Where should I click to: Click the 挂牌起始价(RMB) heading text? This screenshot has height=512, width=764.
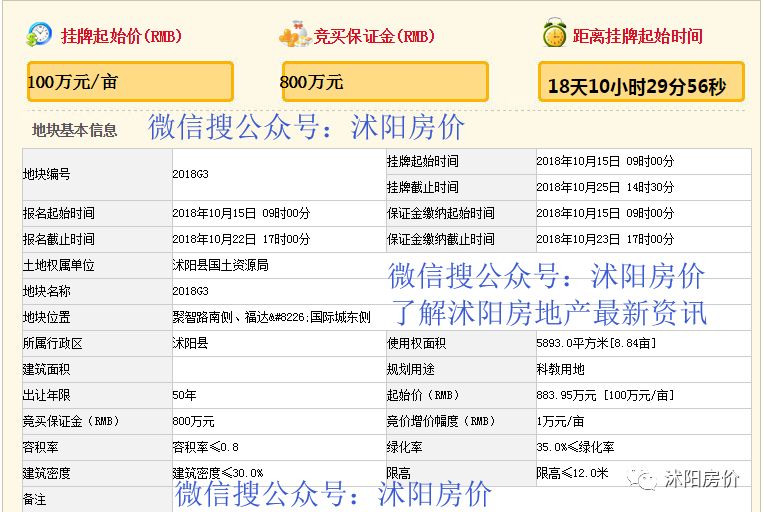point(121,36)
